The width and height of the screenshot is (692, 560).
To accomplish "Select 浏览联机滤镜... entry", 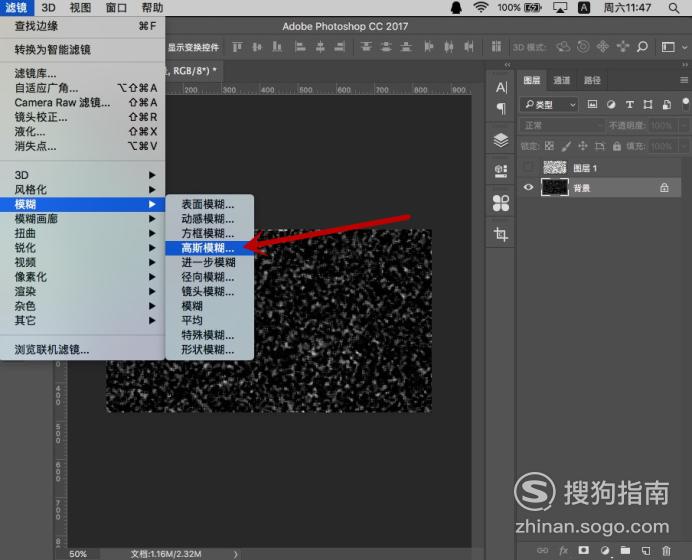I will point(83,350).
